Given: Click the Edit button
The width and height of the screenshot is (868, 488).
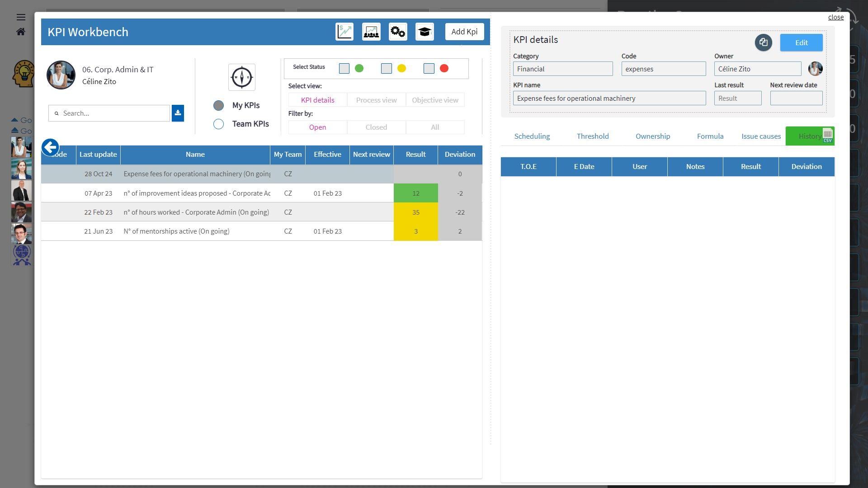Looking at the screenshot, I should pos(801,42).
